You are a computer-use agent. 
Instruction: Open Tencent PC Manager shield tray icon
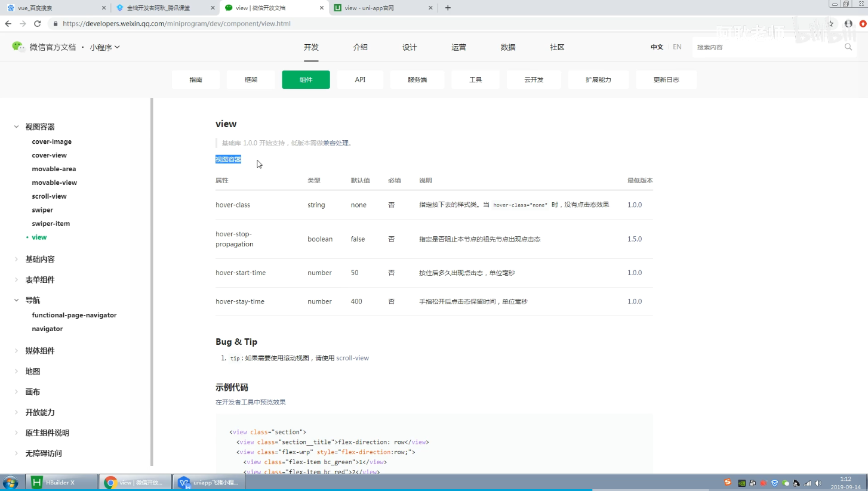[x=774, y=483]
